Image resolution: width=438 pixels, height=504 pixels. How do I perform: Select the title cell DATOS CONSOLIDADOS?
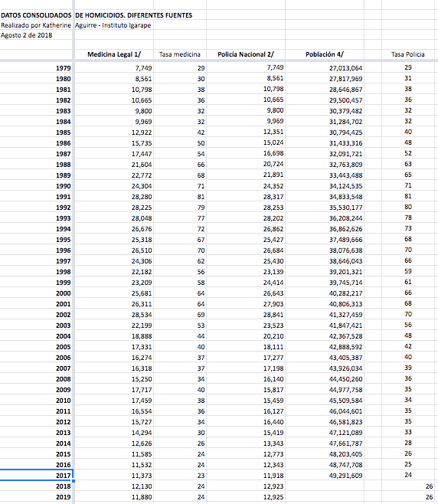(x=36, y=15)
